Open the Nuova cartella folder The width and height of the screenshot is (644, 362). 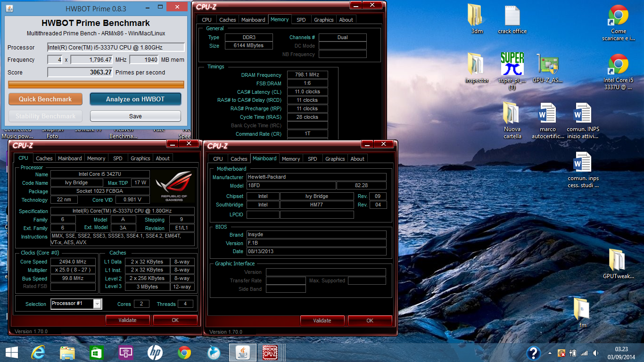coord(512,120)
